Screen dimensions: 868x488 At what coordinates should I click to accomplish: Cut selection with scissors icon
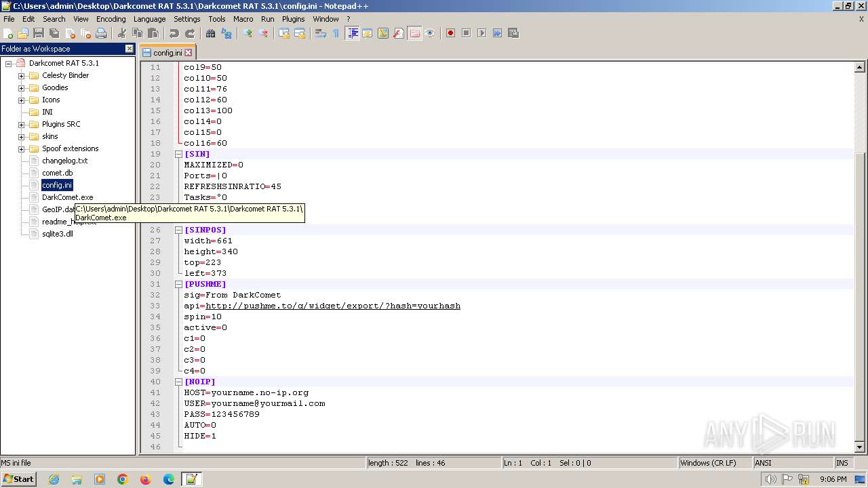coord(122,33)
